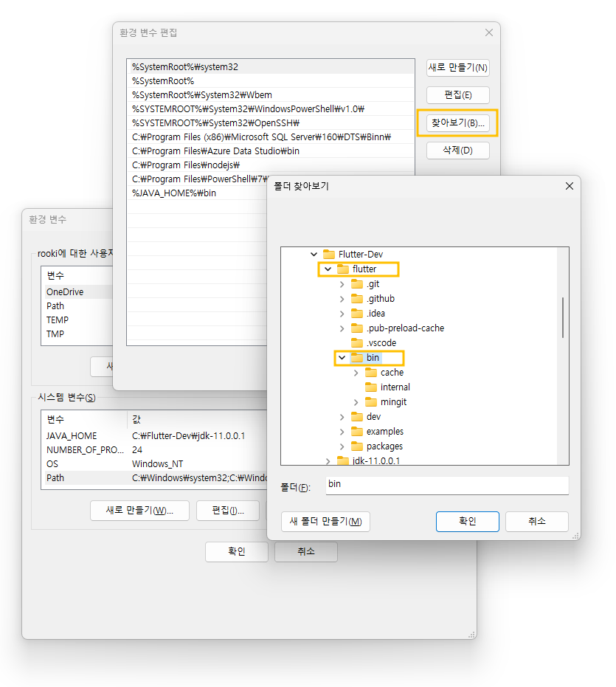Select the NUMBER_OF_PRO... variable row
This screenshot has width=616, height=687.
154,450
